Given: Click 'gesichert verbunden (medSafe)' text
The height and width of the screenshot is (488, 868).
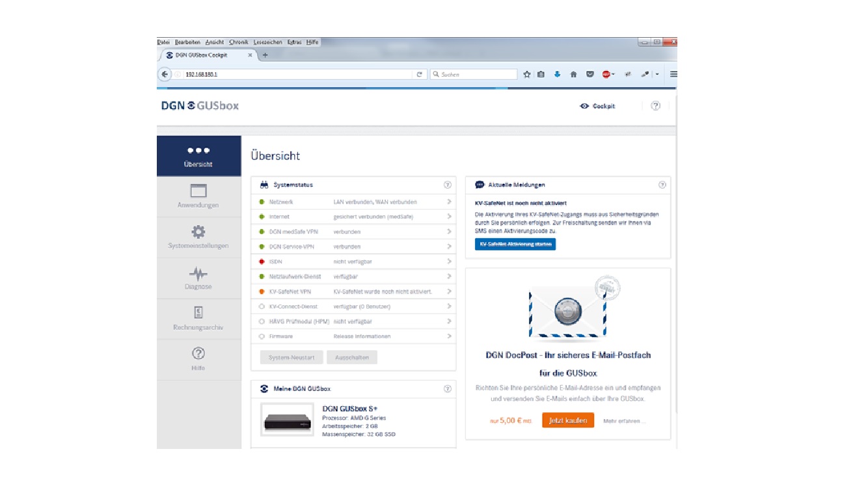Looking at the screenshot, I should click(373, 217).
